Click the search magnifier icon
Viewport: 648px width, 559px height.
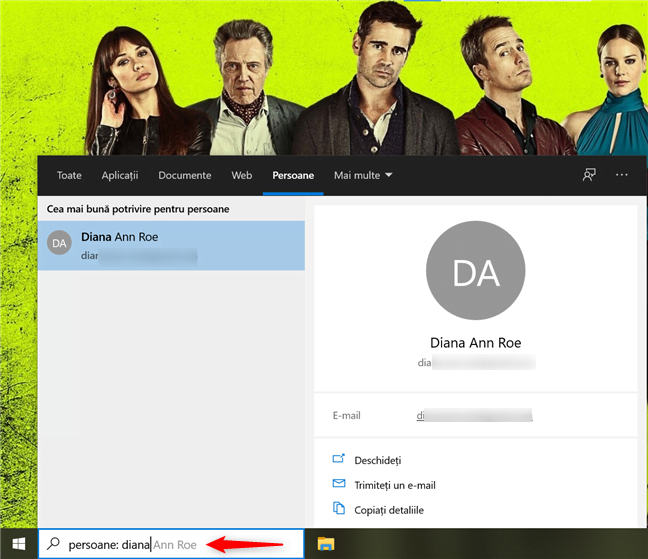pos(53,544)
